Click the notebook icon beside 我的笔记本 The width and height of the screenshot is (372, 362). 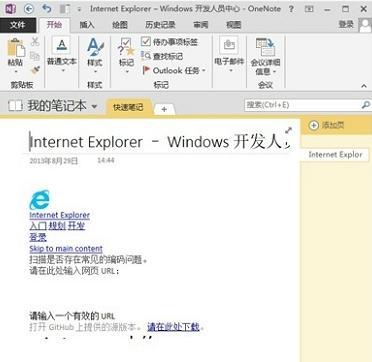(15, 106)
